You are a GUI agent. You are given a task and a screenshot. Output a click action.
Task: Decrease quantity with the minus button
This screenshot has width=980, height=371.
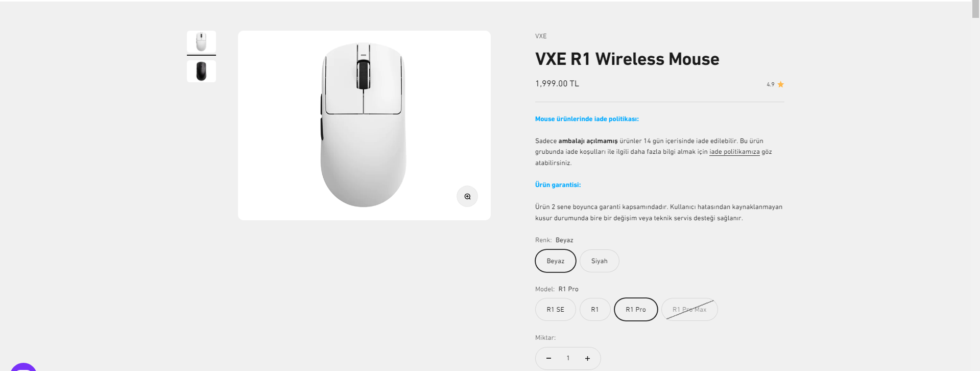(548, 358)
